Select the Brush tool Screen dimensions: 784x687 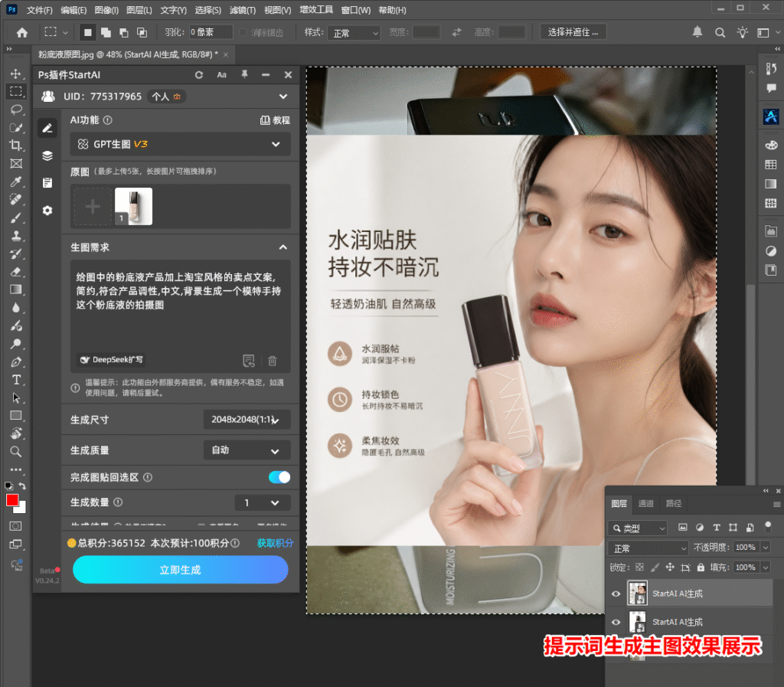(x=16, y=218)
